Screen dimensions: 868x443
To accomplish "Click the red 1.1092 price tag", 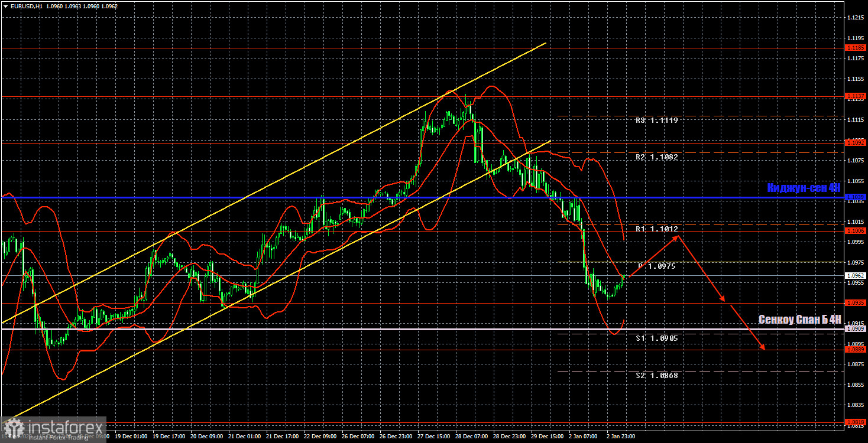I will pyautogui.click(x=856, y=142).
